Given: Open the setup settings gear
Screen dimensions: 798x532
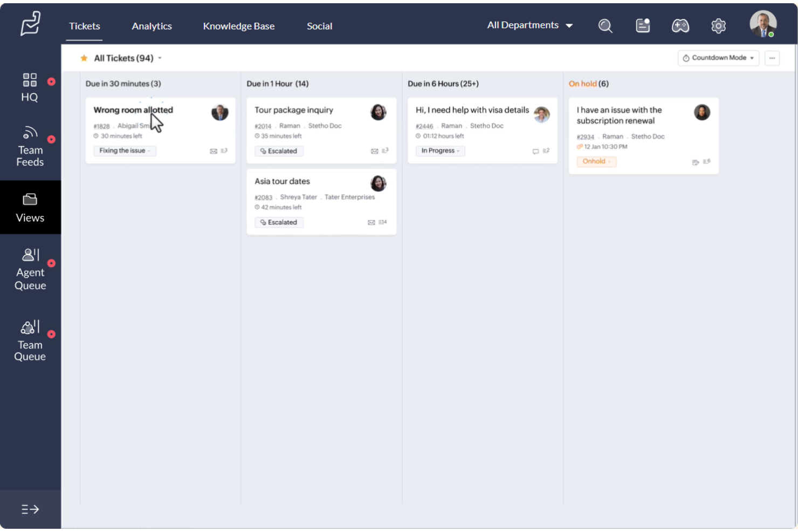Looking at the screenshot, I should click(x=718, y=25).
